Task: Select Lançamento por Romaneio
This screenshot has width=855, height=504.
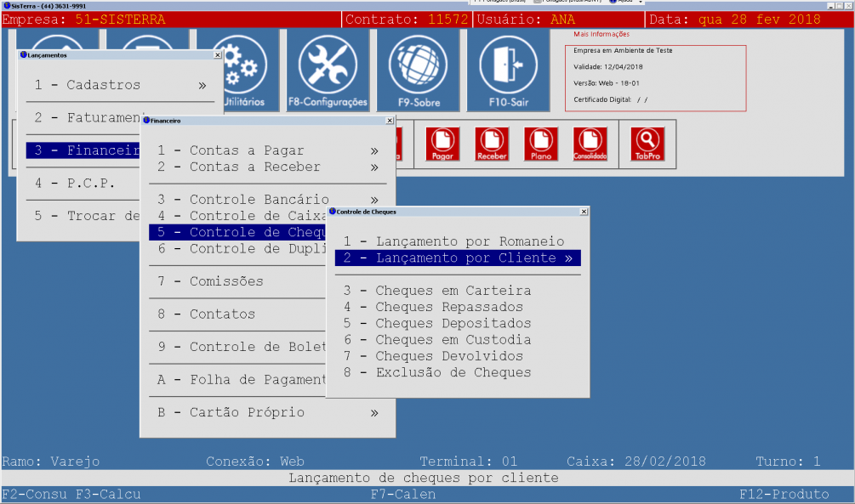Action: 453,241
